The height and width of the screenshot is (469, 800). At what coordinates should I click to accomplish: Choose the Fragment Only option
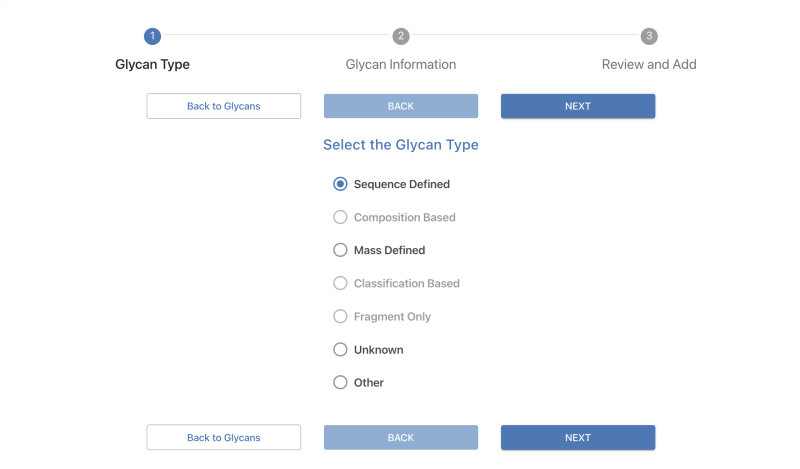[x=340, y=316]
